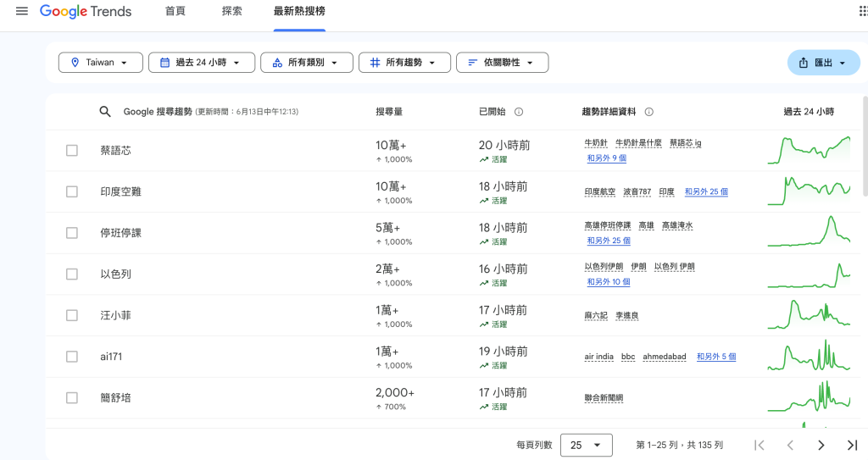Switch to the 探索 tab

[x=232, y=11]
